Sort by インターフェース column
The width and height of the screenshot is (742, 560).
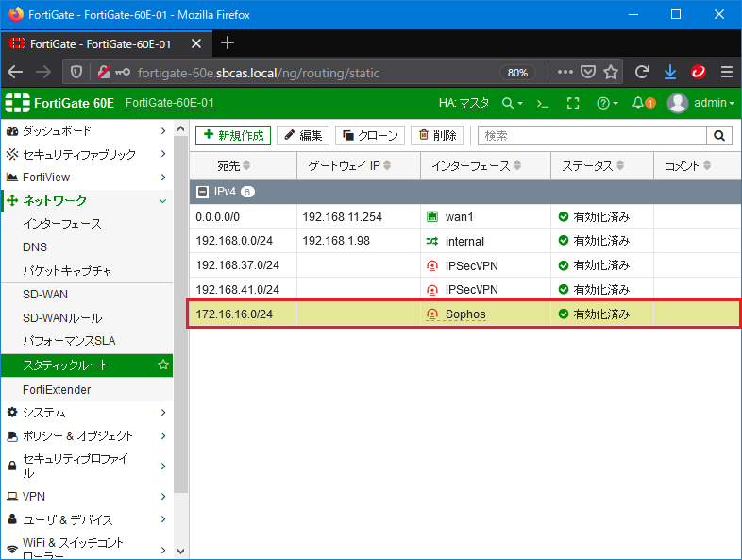click(485, 165)
